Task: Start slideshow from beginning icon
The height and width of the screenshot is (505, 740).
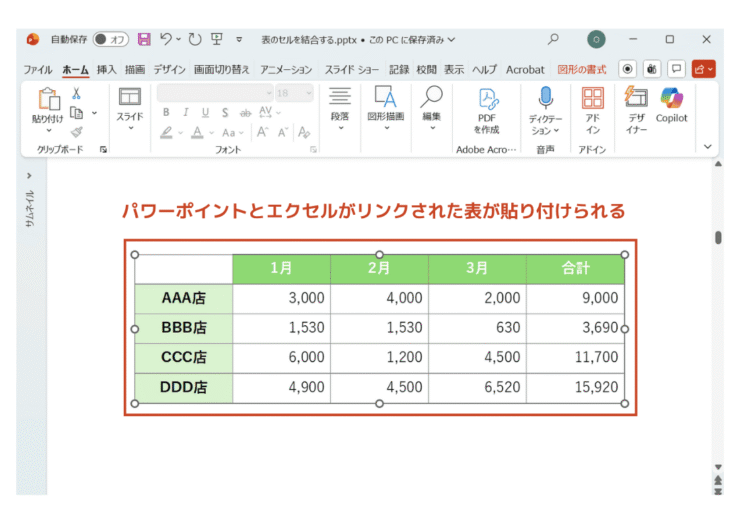Action: point(217,39)
